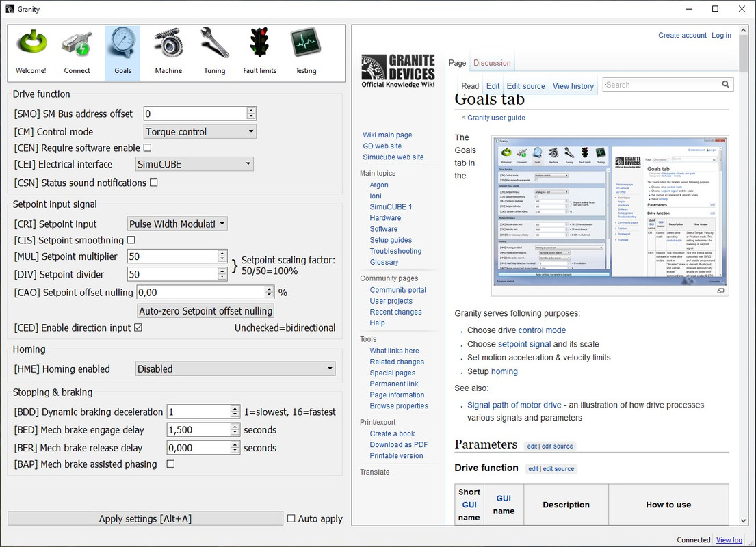756x547 pixels.
Task: Open the SimuCUBE 1 sidebar link
Action: (391, 206)
